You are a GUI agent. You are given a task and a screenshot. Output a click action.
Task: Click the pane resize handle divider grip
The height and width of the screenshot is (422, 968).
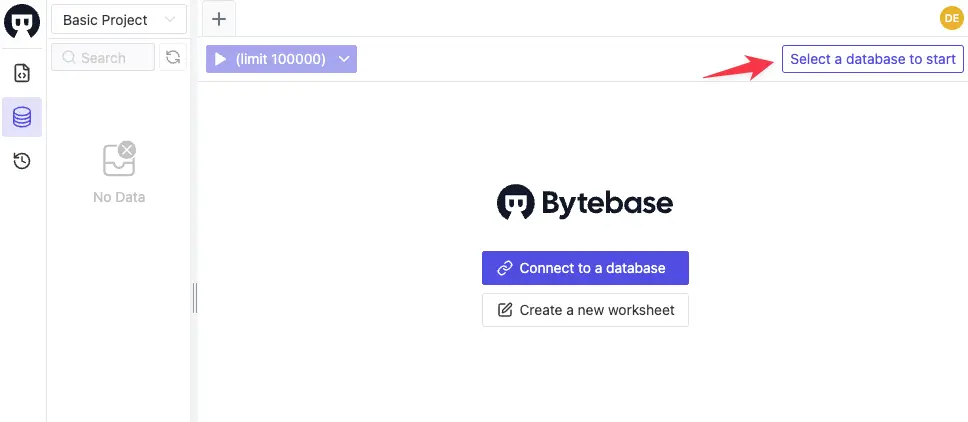[195, 298]
